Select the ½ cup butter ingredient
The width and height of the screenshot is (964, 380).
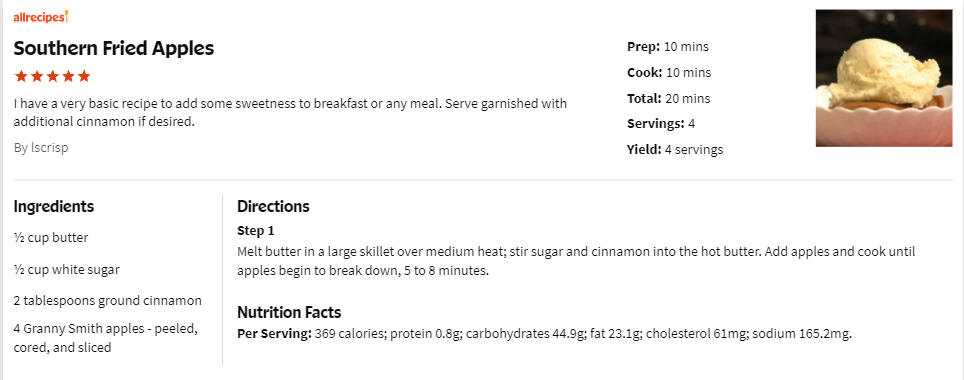tap(51, 238)
